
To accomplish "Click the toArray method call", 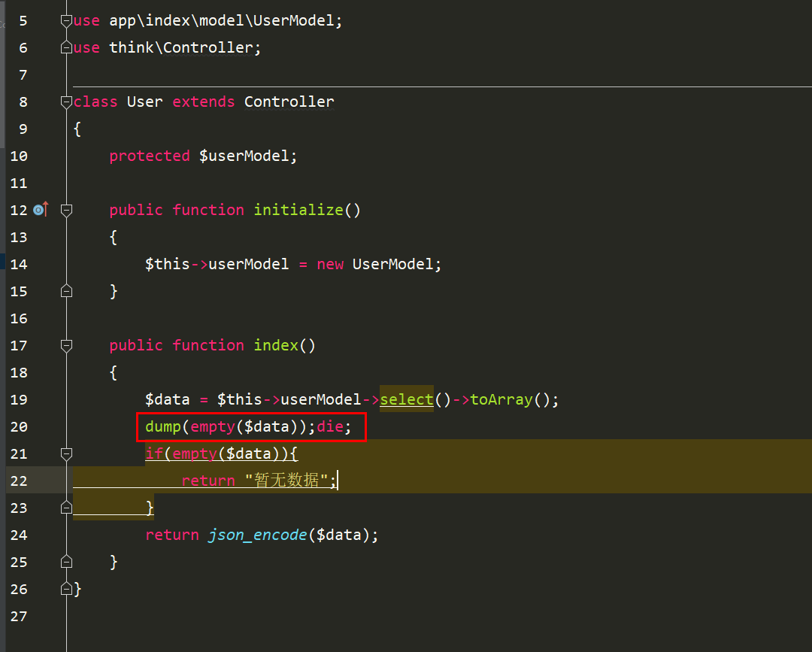I will (x=501, y=399).
